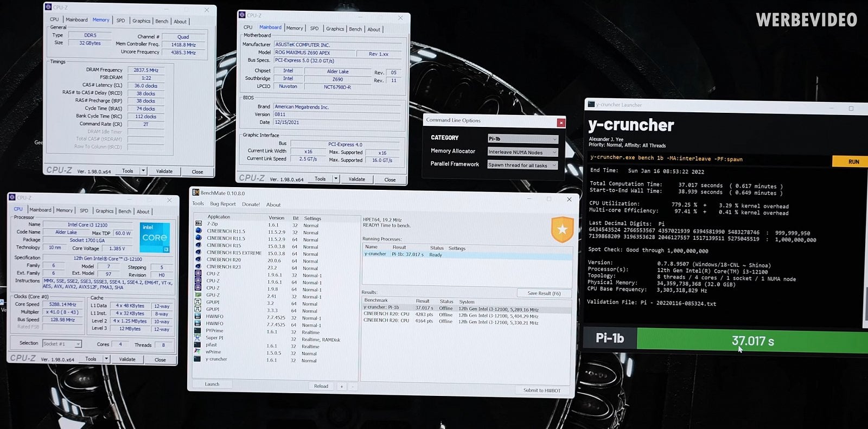Viewport: 868px width, 429px height.
Task: Click Validate in CPU-Z Mainboard window
Action: click(x=356, y=179)
